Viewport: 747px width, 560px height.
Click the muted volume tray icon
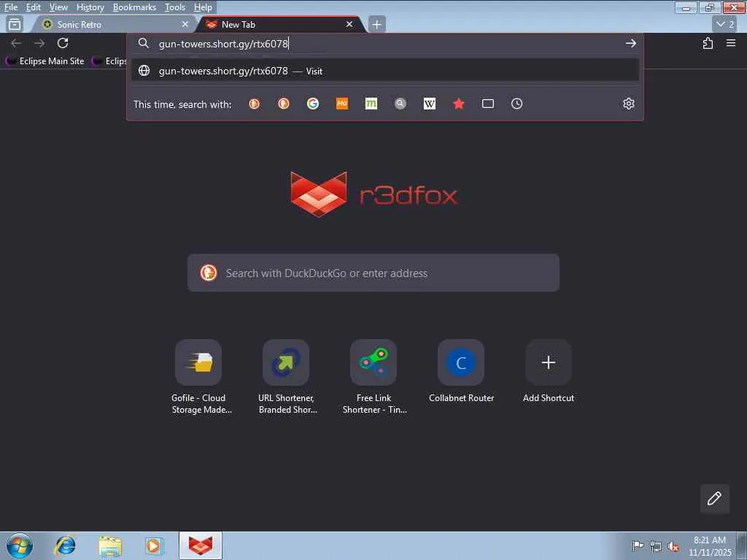[673, 546]
